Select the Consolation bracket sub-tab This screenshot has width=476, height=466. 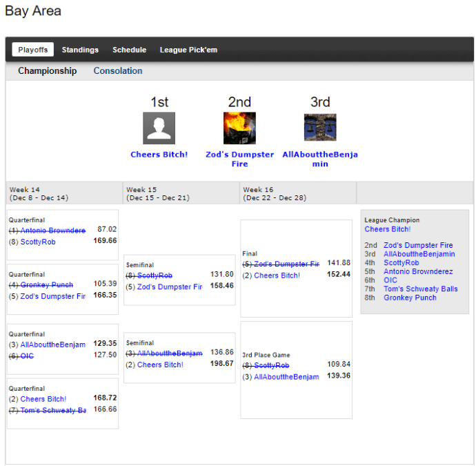tap(118, 71)
